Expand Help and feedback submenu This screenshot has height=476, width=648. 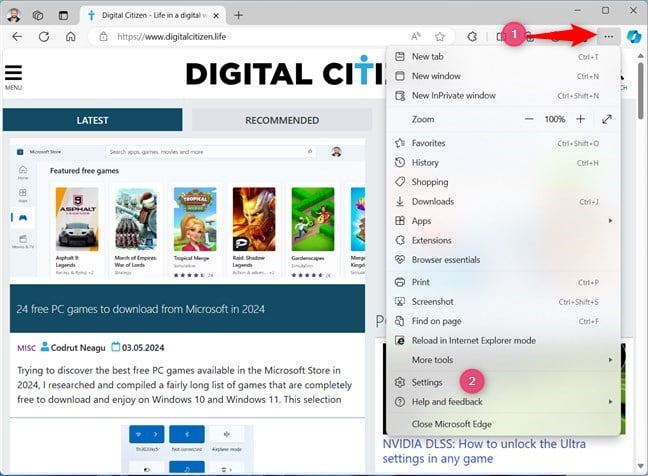(x=503, y=402)
